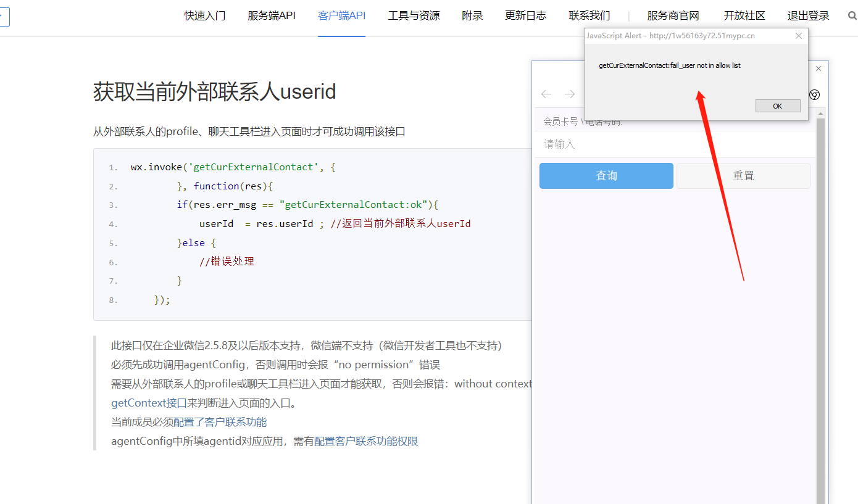858x504 pixels.
Task: Click code line if(res.err_msg == "getCurExternalContact:ok")
Action: pyautogui.click(x=307, y=205)
